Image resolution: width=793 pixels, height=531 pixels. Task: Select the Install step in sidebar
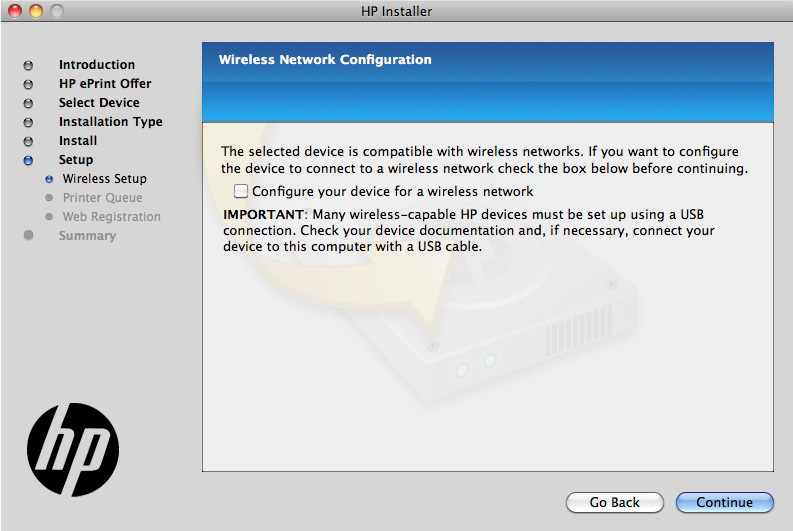[x=78, y=141]
